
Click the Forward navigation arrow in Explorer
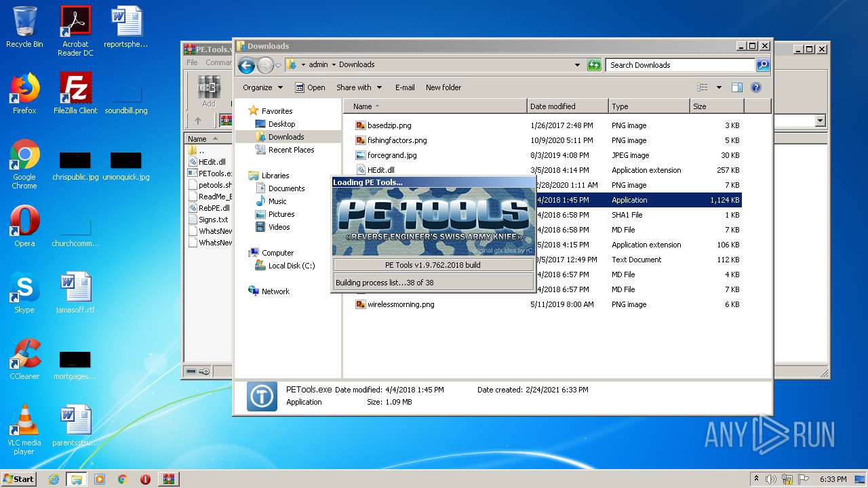[264, 65]
